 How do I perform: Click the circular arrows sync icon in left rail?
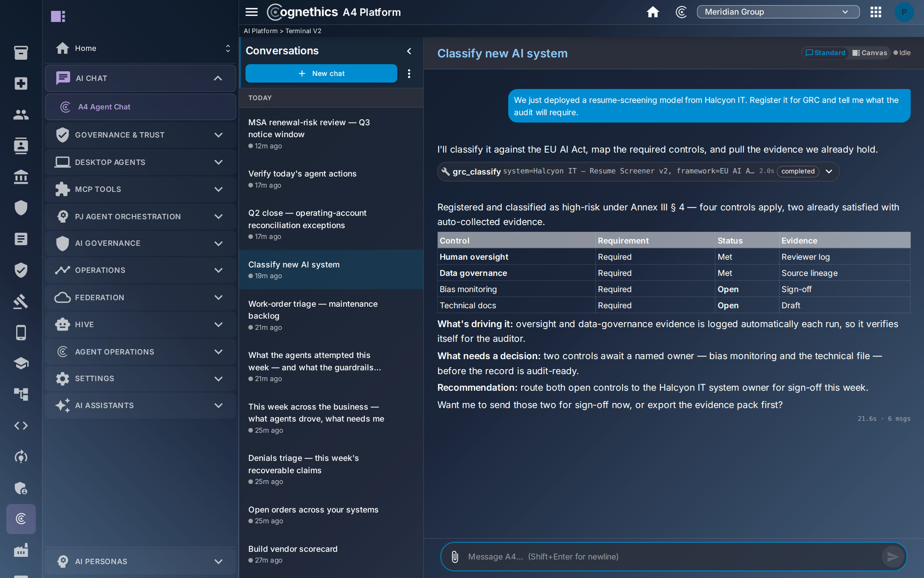(x=21, y=457)
